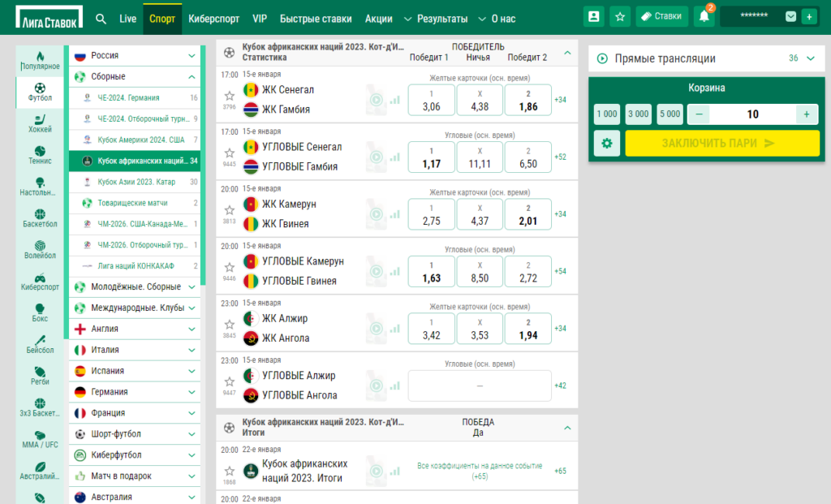
Task: Increase stake with plus button
Action: pyautogui.click(x=807, y=114)
